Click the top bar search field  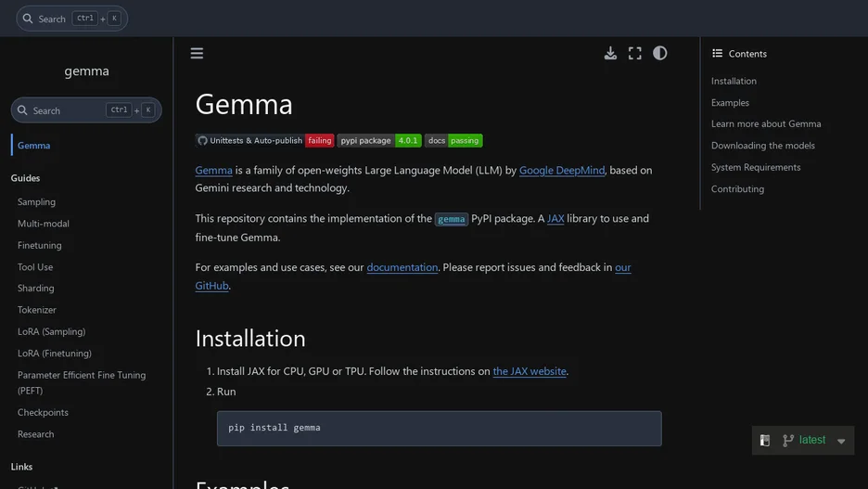[x=72, y=19]
